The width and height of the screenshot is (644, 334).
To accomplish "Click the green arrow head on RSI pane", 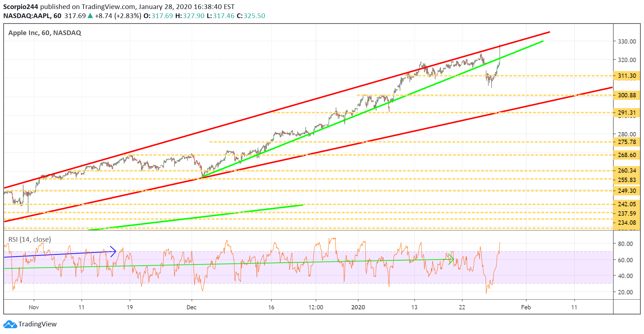I will 451,259.
